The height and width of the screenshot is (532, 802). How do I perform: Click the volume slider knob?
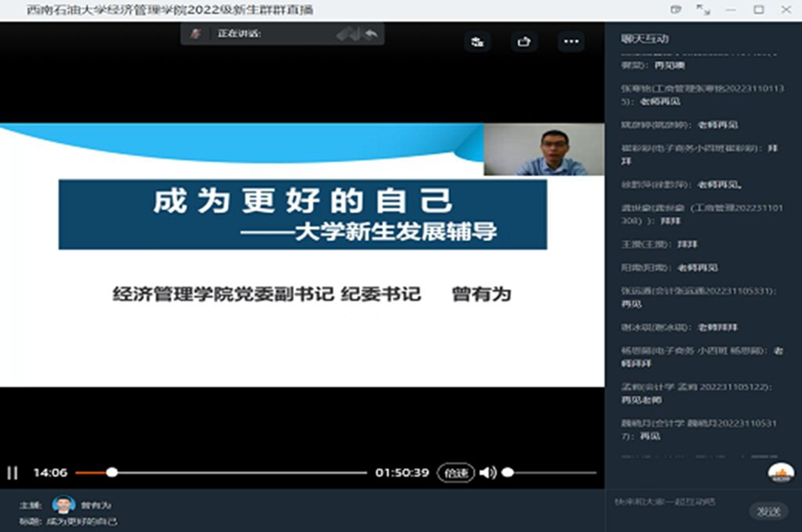507,473
